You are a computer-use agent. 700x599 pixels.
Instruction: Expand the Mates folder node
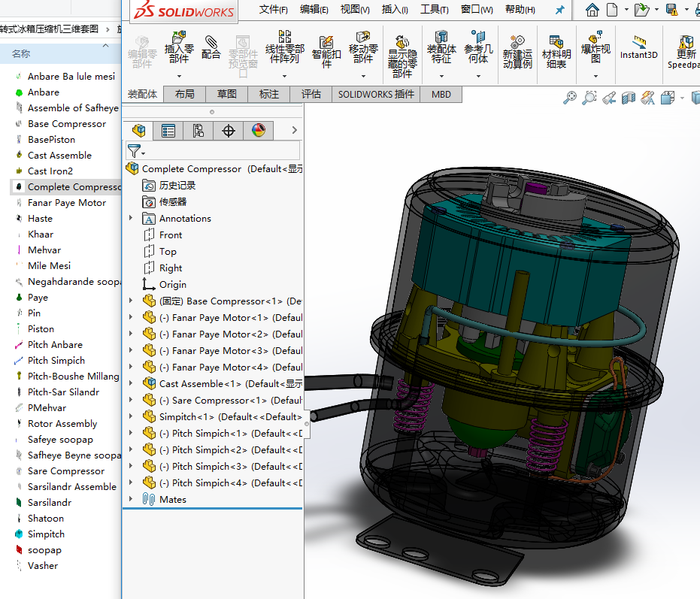coord(131,500)
